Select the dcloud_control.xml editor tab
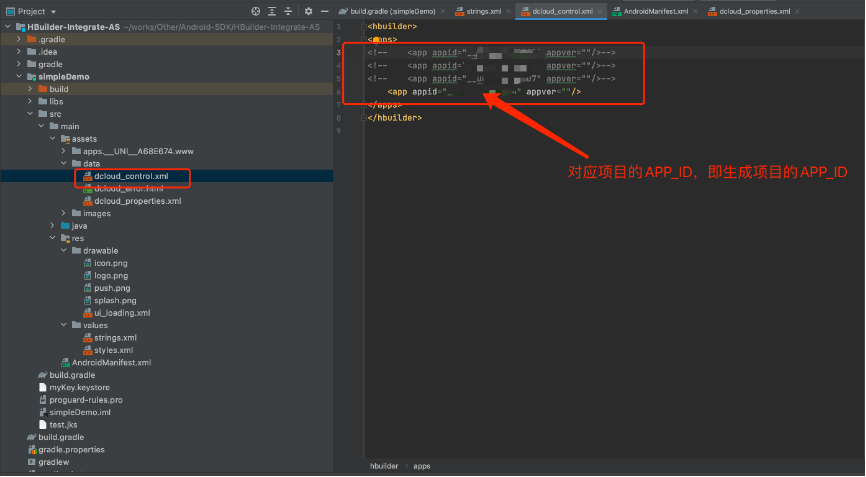 (x=562, y=11)
